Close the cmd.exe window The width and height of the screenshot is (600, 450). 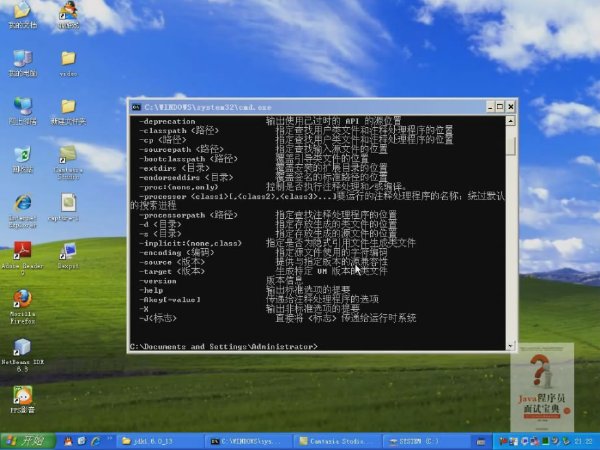click(510, 107)
